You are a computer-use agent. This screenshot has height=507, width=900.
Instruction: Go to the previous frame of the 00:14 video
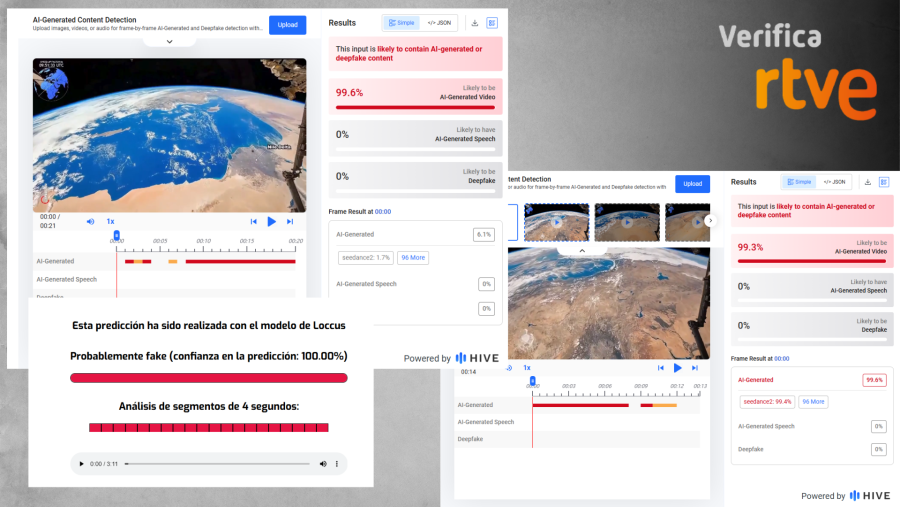[661, 368]
